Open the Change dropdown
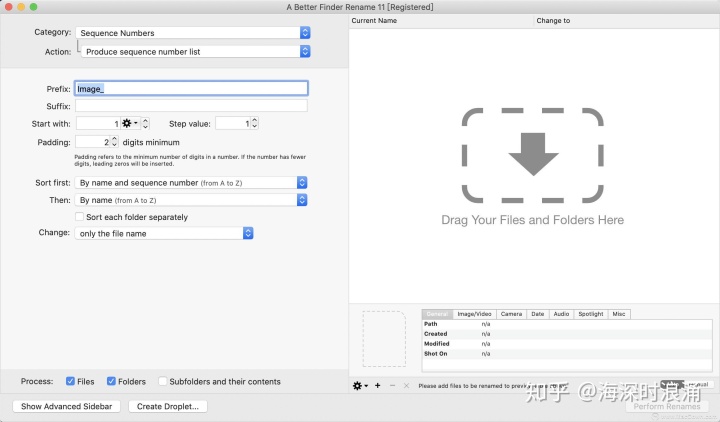The height and width of the screenshot is (422, 720). [x=164, y=233]
